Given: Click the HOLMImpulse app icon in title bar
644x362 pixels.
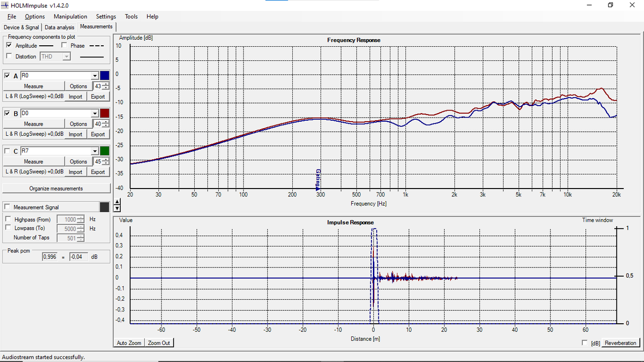Looking at the screenshot, I should tap(6, 5).
